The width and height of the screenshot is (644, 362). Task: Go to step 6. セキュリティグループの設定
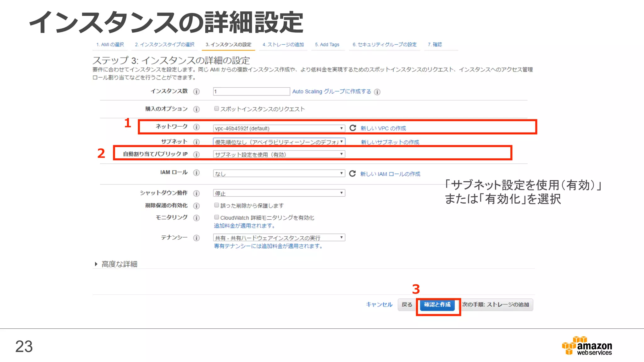click(385, 45)
